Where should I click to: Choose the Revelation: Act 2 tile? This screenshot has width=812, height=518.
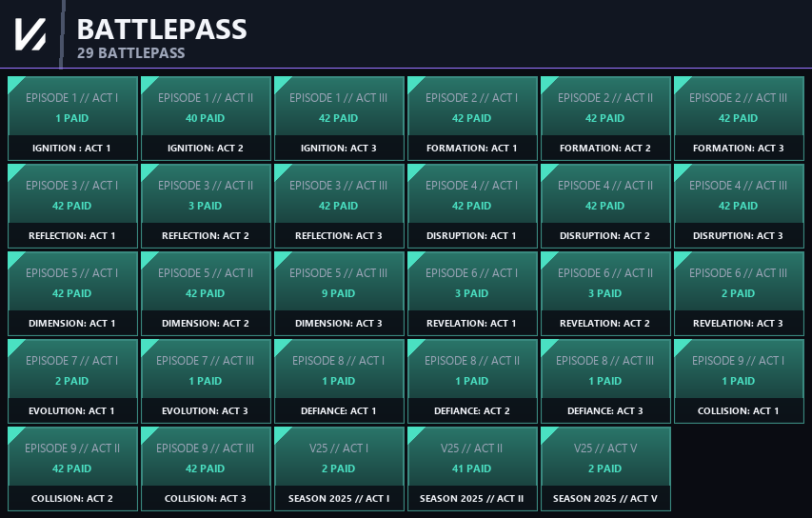[x=605, y=293]
